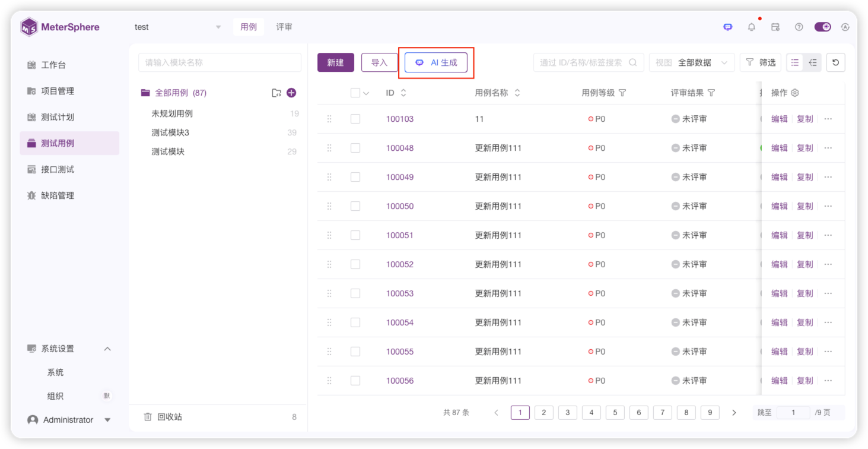The width and height of the screenshot is (868, 449).
Task: Click the search magnifier icon
Action: pos(633,62)
